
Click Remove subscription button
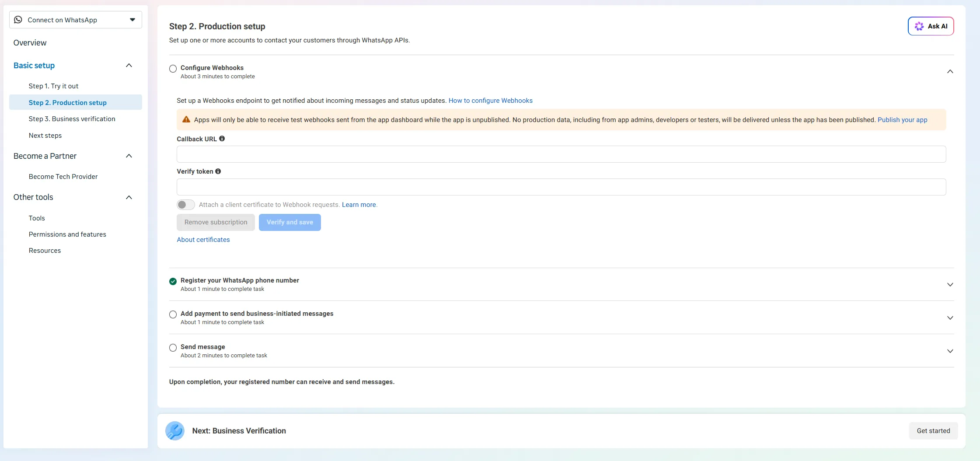(216, 222)
